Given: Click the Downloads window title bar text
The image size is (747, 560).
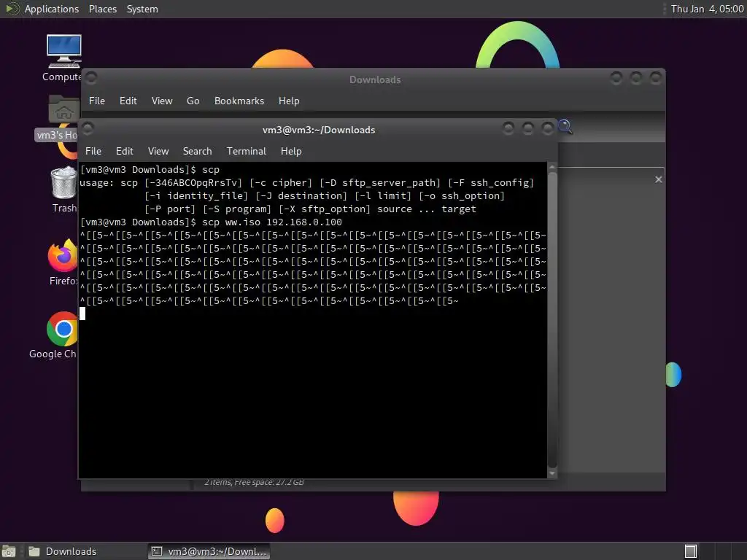Looking at the screenshot, I should (x=375, y=79).
